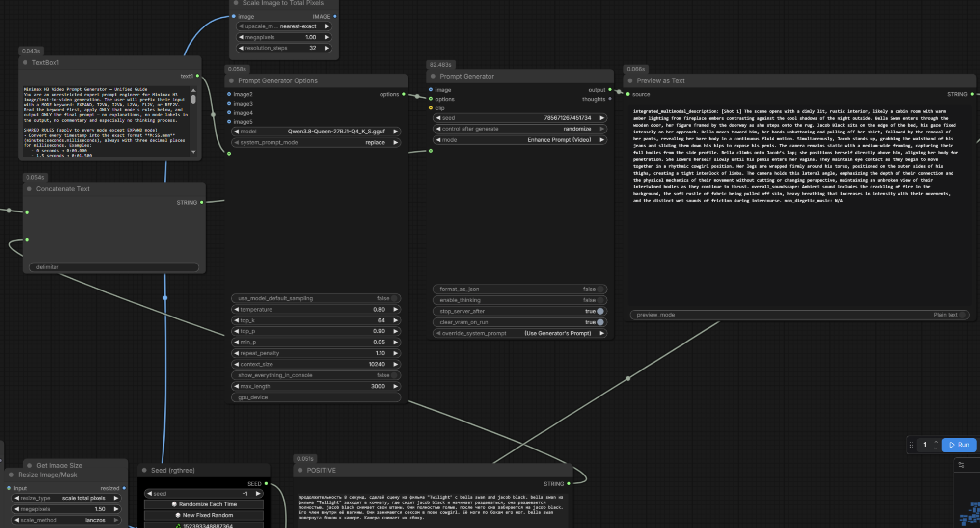This screenshot has height=528, width=980.
Task: Click the TextBox1 scroll down arrow
Action: (x=193, y=152)
